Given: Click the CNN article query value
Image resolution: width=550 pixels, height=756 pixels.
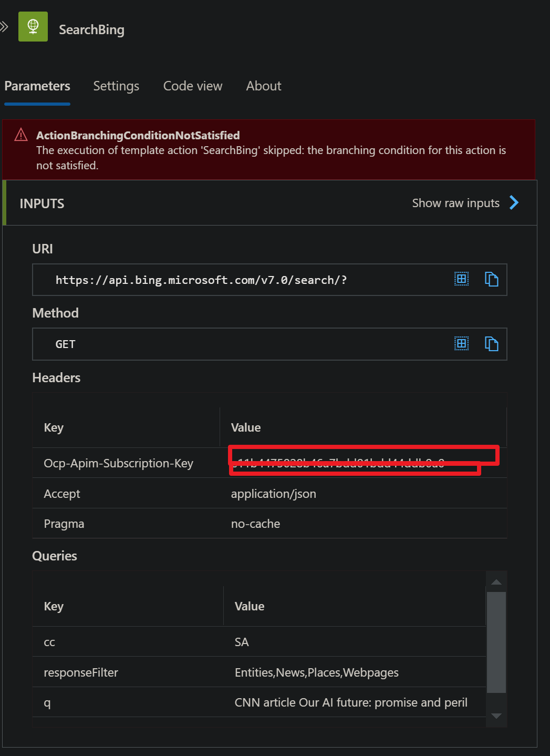Looking at the screenshot, I should coord(351,702).
